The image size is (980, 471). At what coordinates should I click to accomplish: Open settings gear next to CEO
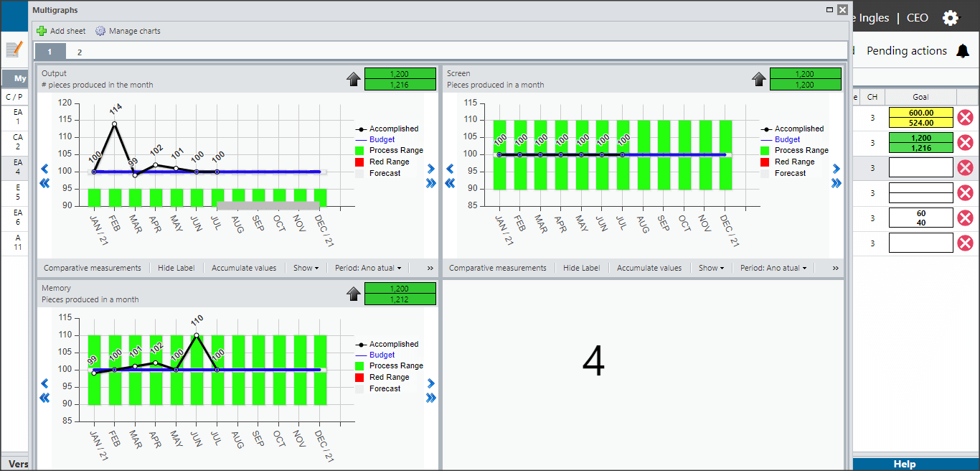951,18
